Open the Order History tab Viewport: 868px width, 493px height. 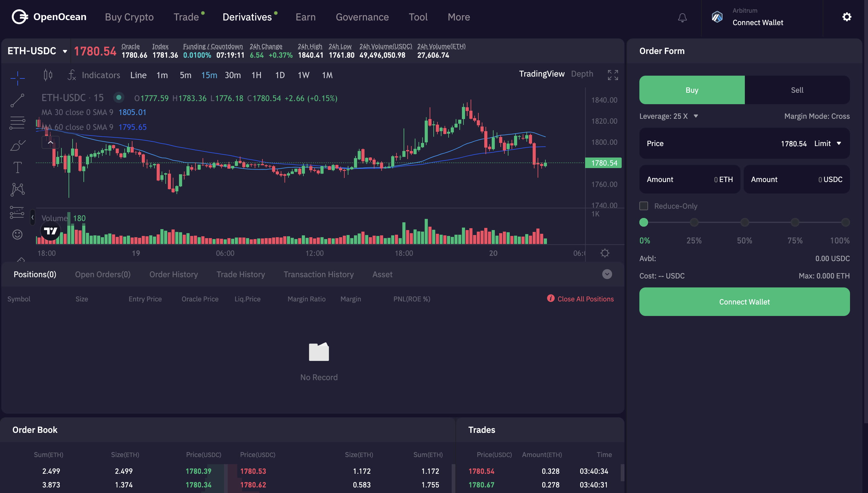point(173,274)
